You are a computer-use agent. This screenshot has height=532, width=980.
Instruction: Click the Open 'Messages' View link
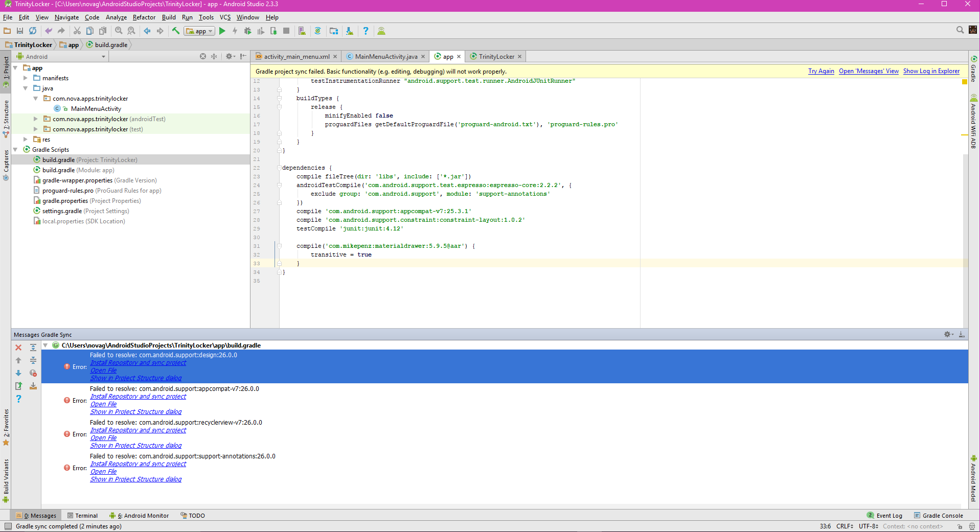[869, 72]
